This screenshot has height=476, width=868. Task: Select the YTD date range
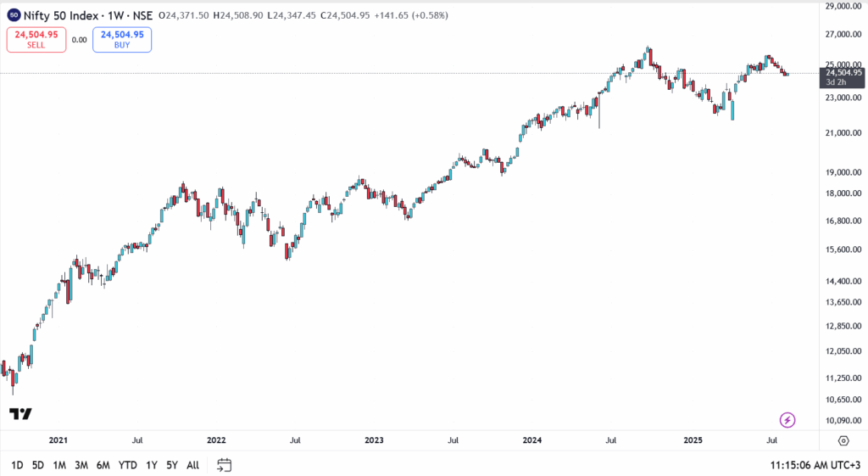128,465
